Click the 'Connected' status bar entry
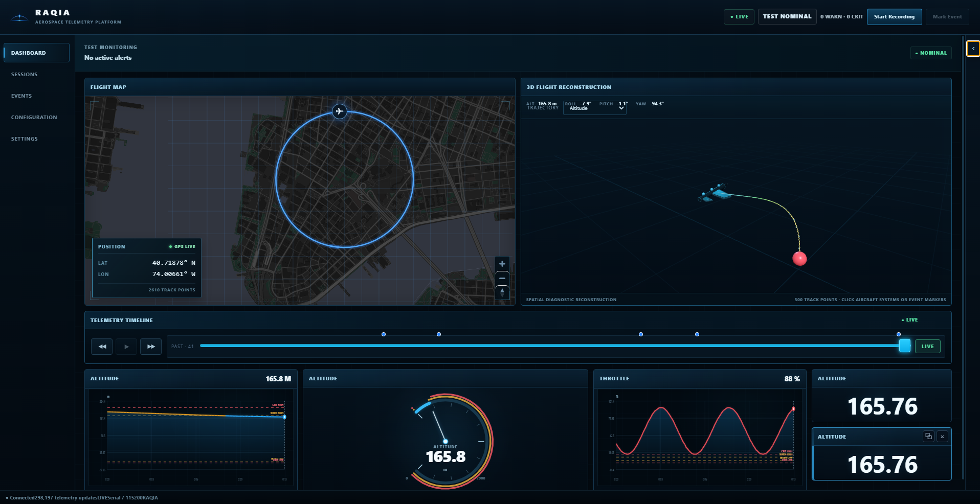980x504 pixels. pyautogui.click(x=20, y=498)
